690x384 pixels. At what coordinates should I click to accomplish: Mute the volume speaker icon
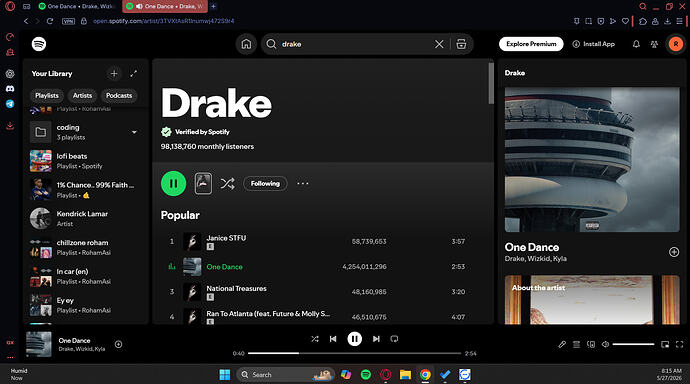point(606,344)
